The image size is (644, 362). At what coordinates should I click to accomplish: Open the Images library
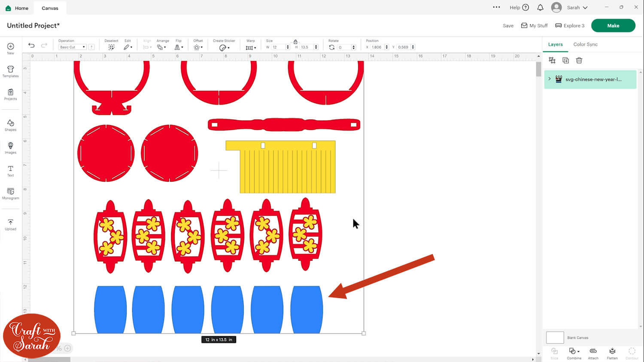[x=11, y=148]
